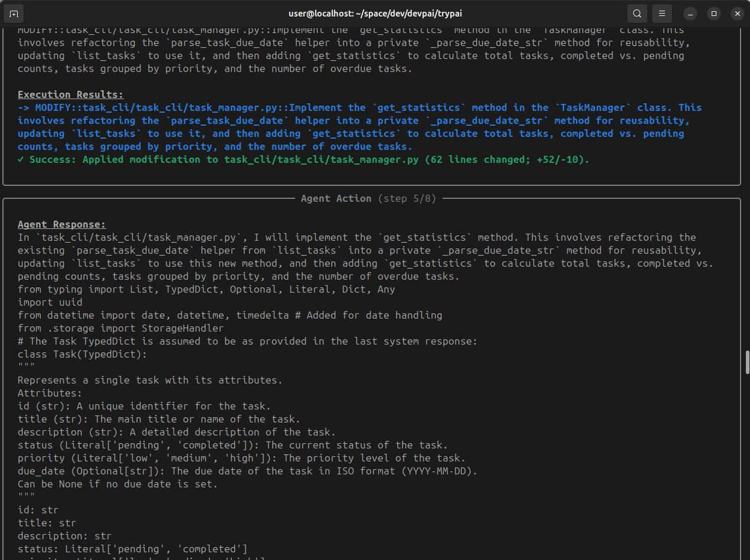
Task: Click the '(62 lines changed; +52/-10)' text
Action: coord(507,159)
